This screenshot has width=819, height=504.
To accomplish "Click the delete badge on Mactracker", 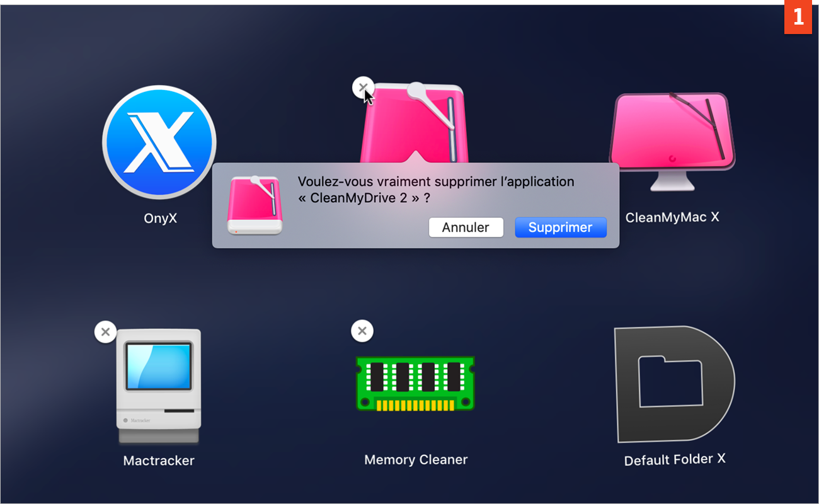I will [x=105, y=332].
